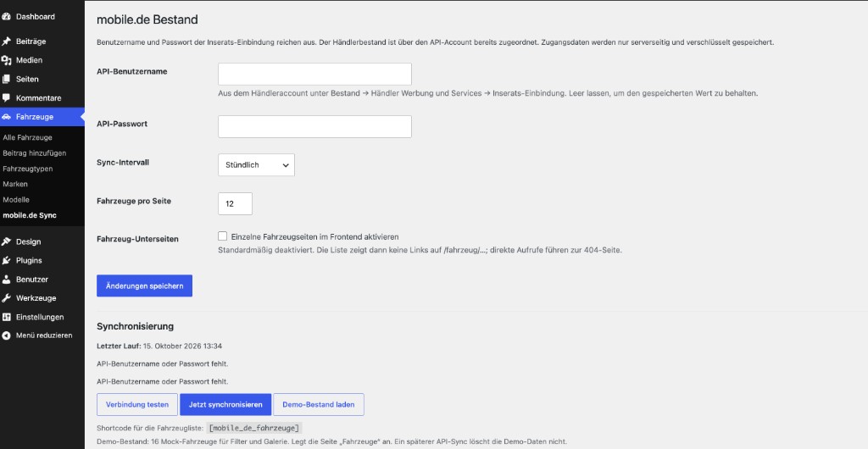This screenshot has height=449, width=868.
Task: Focus the API-Benutzername input field
Action: click(x=314, y=74)
